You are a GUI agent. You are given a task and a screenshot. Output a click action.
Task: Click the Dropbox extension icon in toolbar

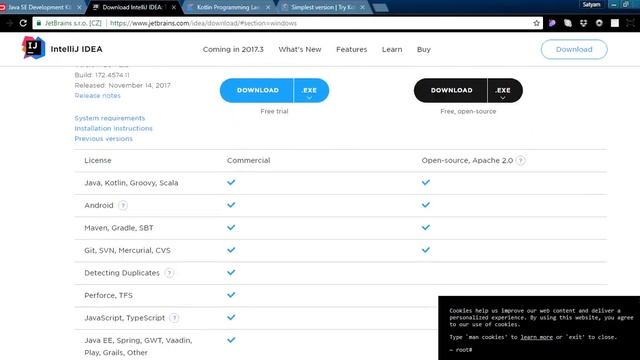(x=583, y=23)
